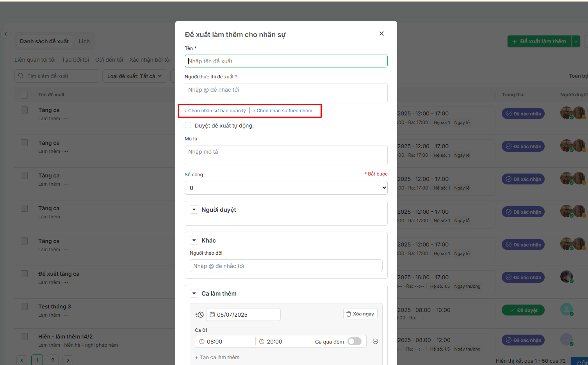Click the Tên đề xuất column header
Screen dimensions: 588x365
52,95
